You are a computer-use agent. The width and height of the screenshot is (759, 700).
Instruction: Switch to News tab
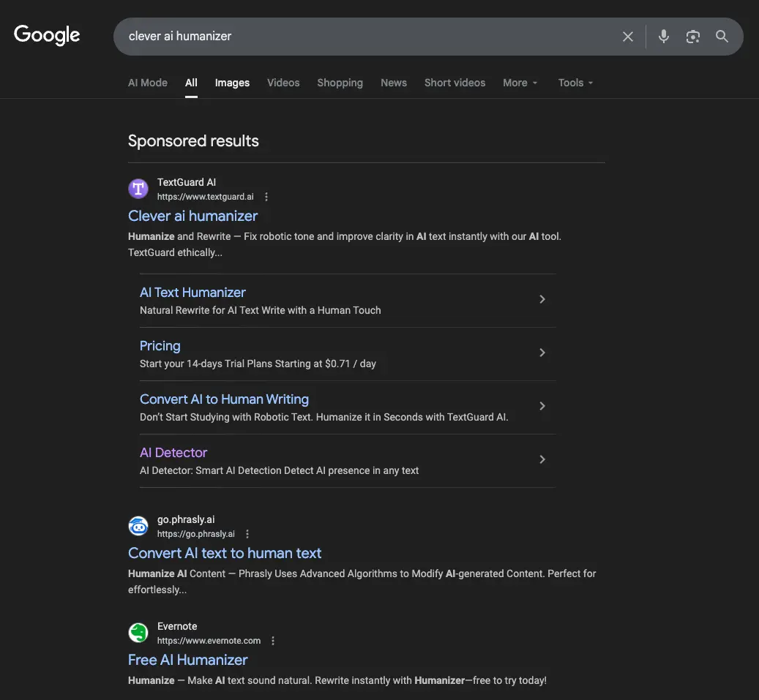click(x=394, y=83)
